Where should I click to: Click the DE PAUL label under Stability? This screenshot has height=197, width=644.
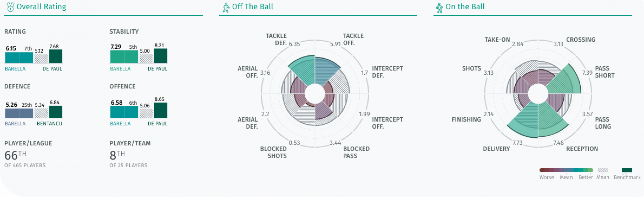(157, 69)
